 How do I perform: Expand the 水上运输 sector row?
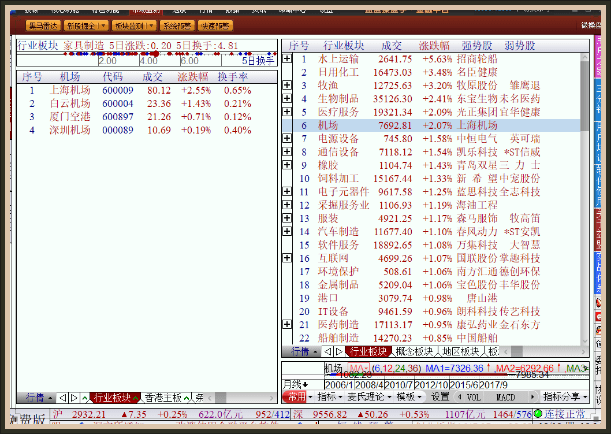[287, 59]
